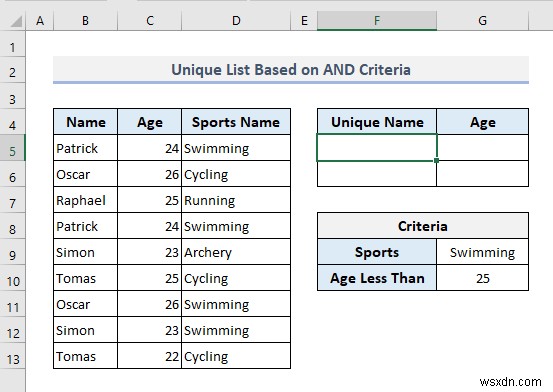This screenshot has height=392, width=553.
Task: Click the 'Raphael' cell
Action: point(86,200)
